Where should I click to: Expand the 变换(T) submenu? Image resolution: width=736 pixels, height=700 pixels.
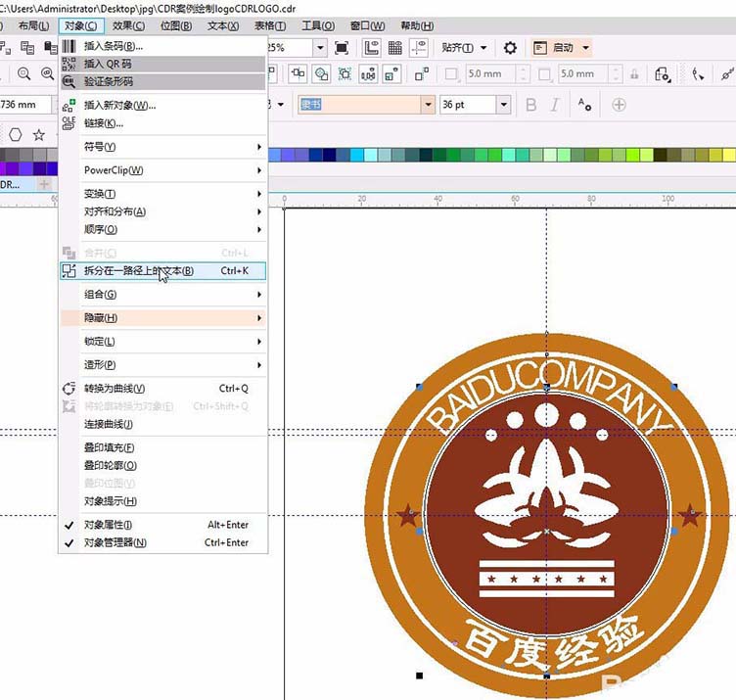click(162, 194)
